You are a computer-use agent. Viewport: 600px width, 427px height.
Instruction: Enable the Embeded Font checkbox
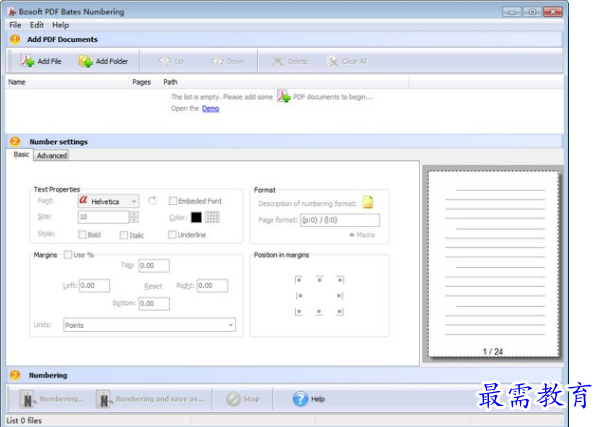coord(173,201)
